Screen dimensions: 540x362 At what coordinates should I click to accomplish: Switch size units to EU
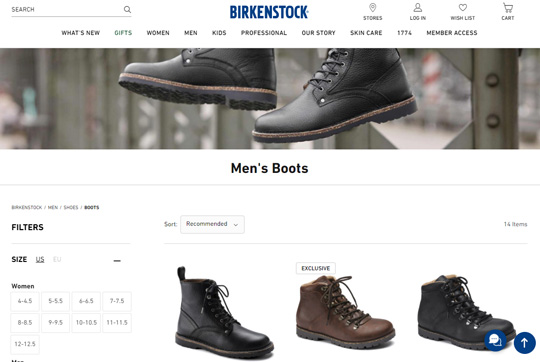click(57, 259)
